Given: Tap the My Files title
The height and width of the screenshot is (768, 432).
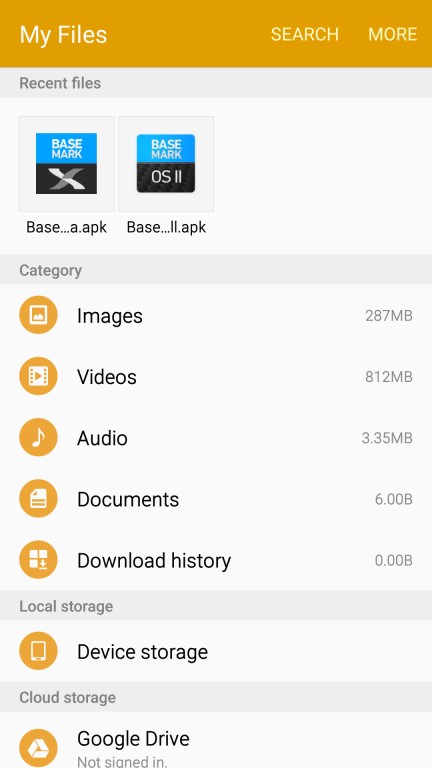Looking at the screenshot, I should pos(63,35).
